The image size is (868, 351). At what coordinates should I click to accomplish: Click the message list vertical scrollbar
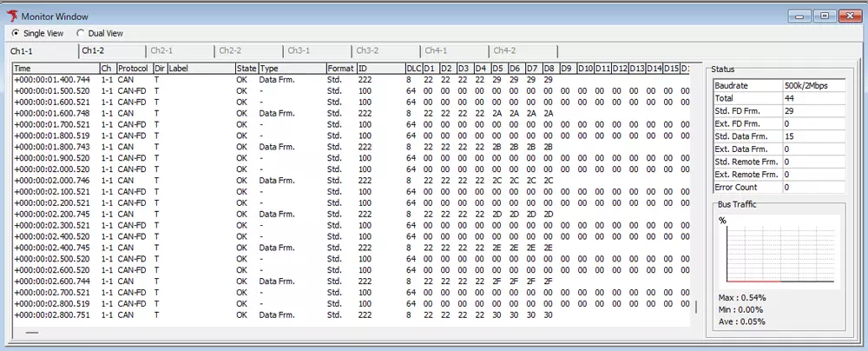[695, 308]
